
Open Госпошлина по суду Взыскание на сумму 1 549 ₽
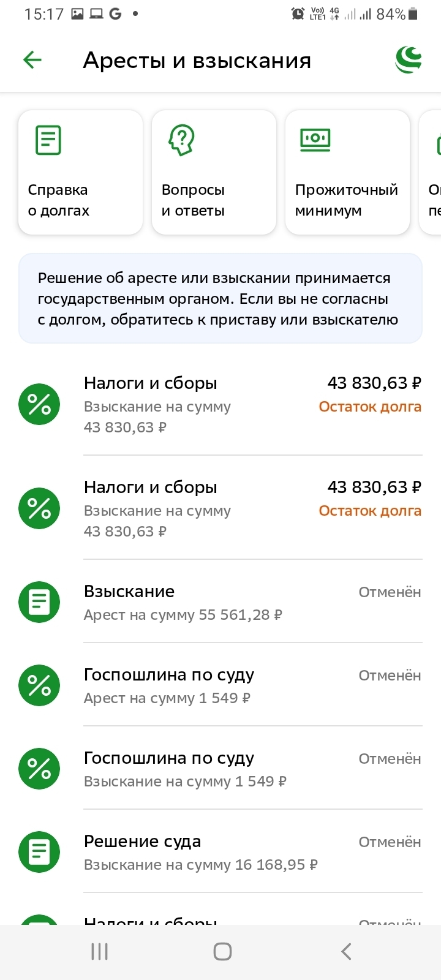221,768
